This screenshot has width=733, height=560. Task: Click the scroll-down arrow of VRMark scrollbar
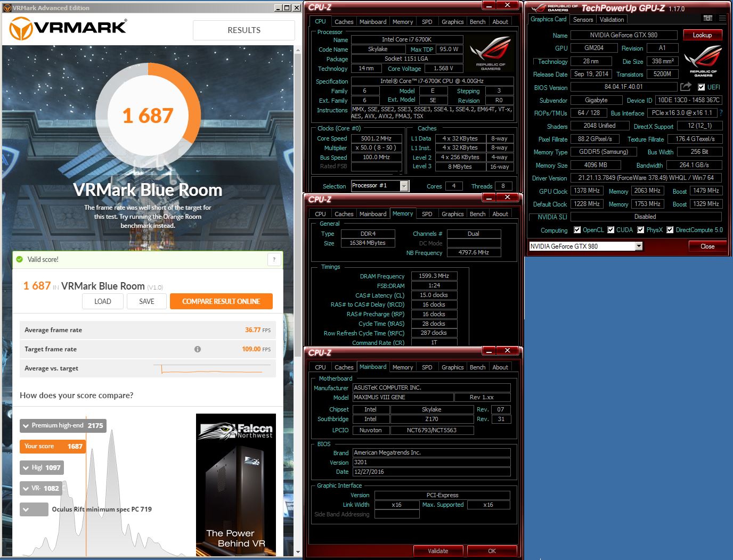tap(298, 552)
